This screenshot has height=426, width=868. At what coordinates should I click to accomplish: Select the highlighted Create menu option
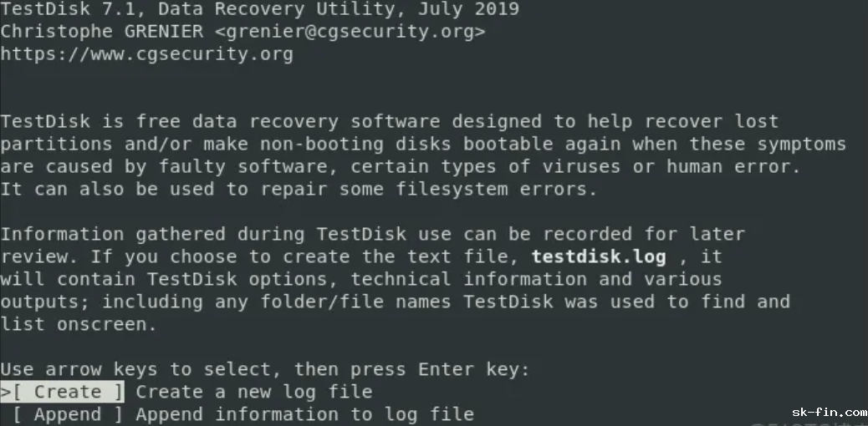pyautogui.click(x=69, y=392)
